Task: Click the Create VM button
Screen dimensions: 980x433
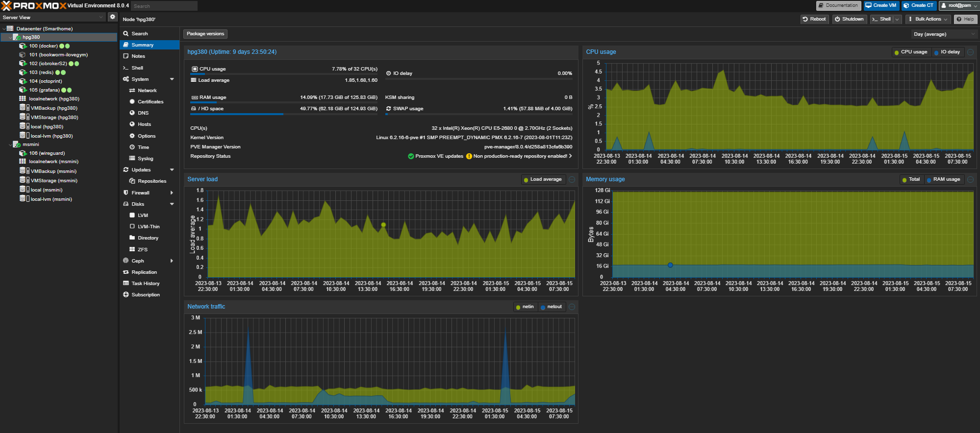Action: tap(881, 5)
